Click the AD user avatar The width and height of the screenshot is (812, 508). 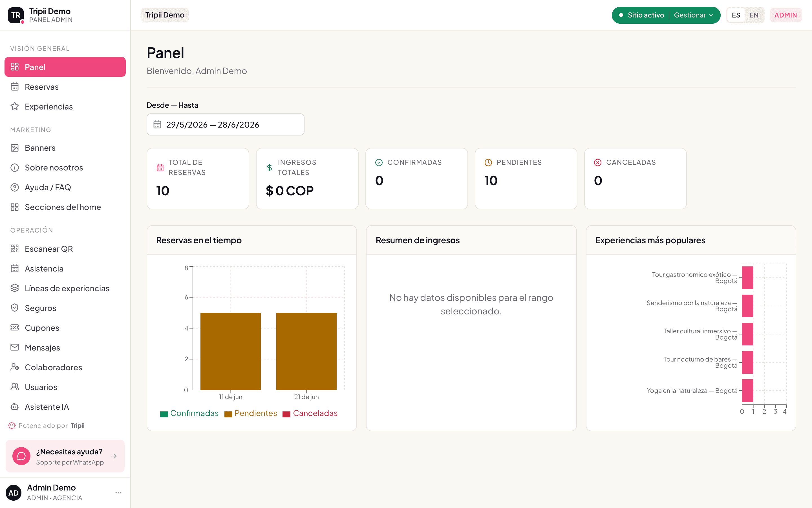14,492
